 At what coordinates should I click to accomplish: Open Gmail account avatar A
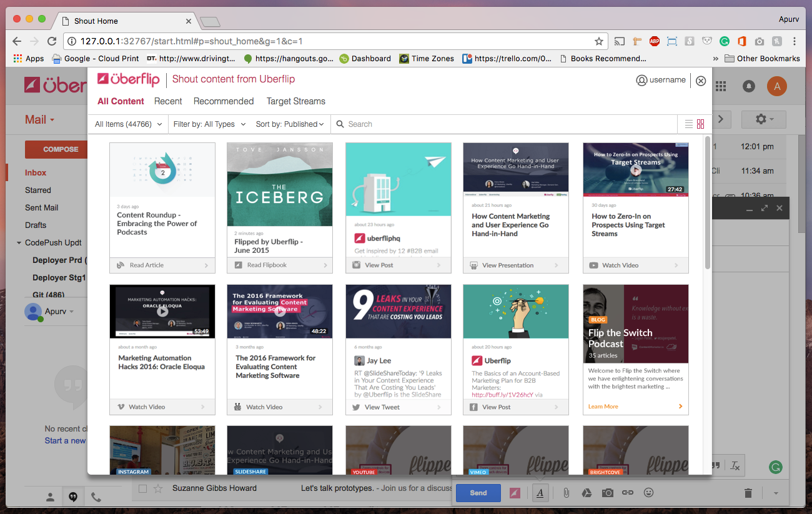pyautogui.click(x=777, y=86)
